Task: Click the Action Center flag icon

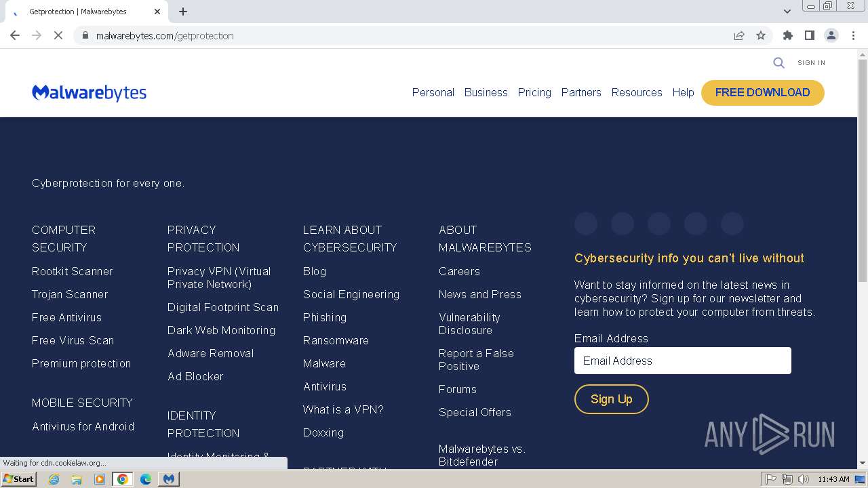Action: coord(771,479)
